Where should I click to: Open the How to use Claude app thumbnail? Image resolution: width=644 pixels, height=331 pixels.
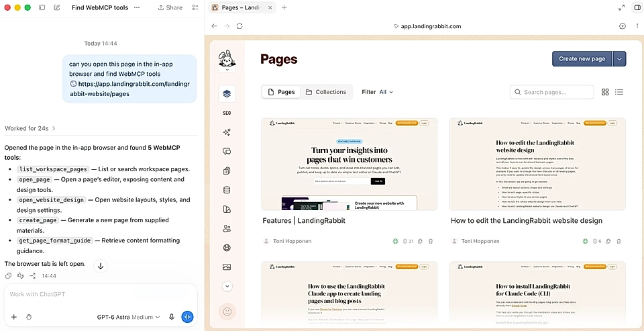tap(349, 292)
